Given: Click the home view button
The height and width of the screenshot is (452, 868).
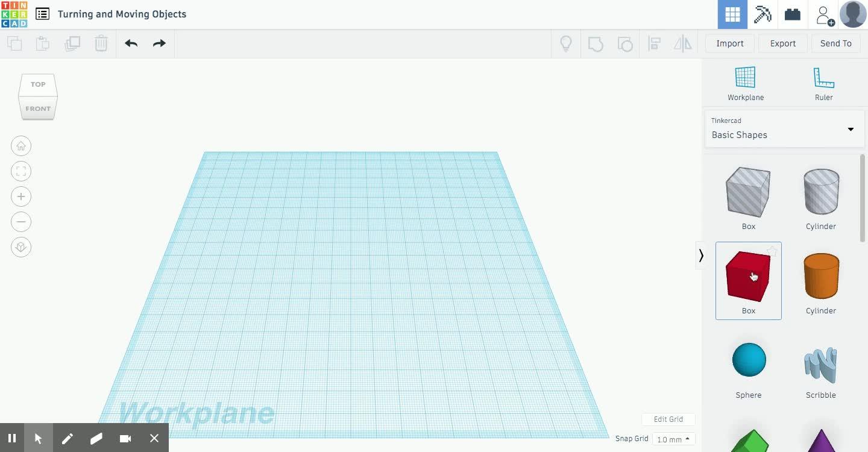Looking at the screenshot, I should [21, 146].
